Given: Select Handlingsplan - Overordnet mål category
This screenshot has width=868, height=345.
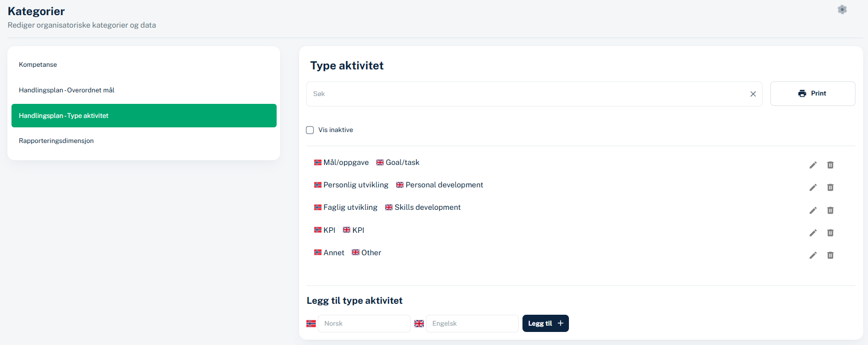Looking at the screenshot, I should (x=67, y=90).
